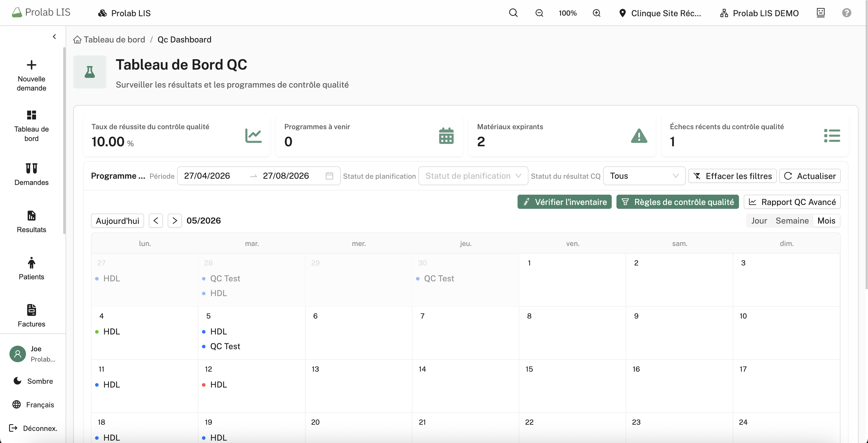Click the upcoming programs calendar icon
The image size is (868, 443).
pyautogui.click(x=446, y=136)
